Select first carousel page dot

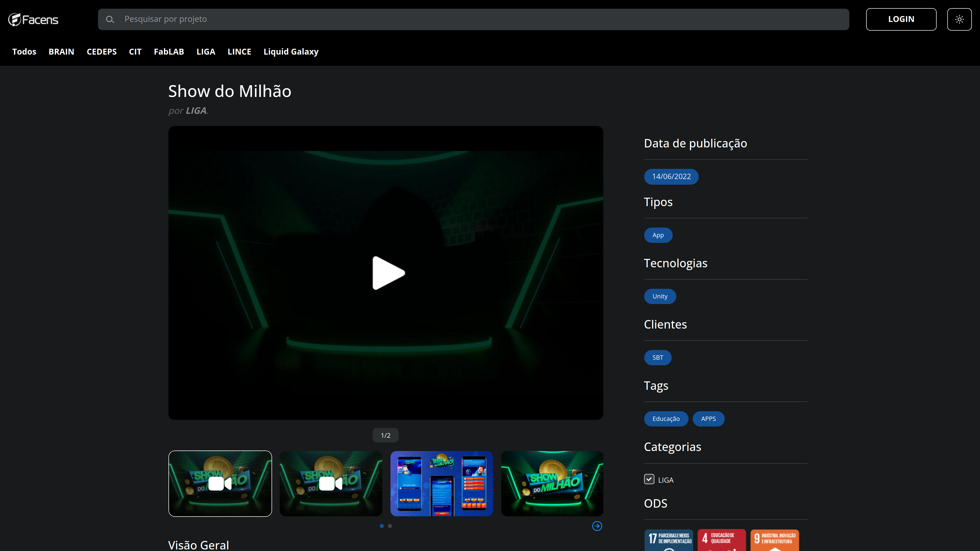(x=382, y=526)
